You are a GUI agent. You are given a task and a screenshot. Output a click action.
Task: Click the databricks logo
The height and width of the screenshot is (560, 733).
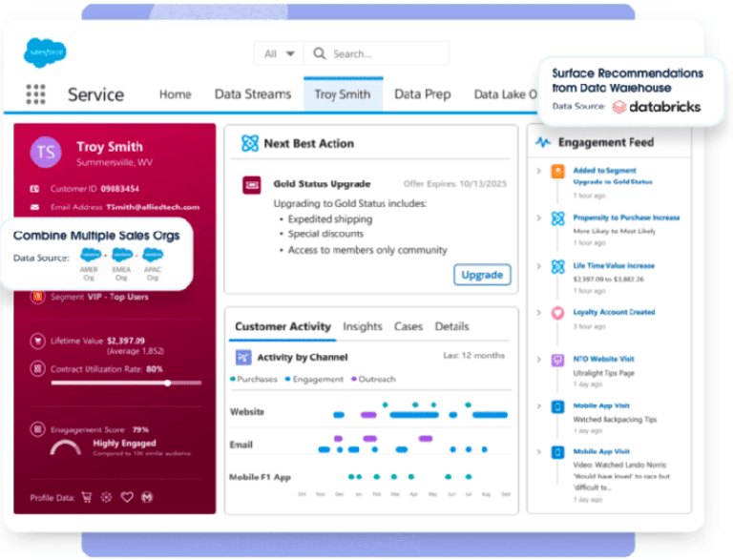(x=657, y=107)
